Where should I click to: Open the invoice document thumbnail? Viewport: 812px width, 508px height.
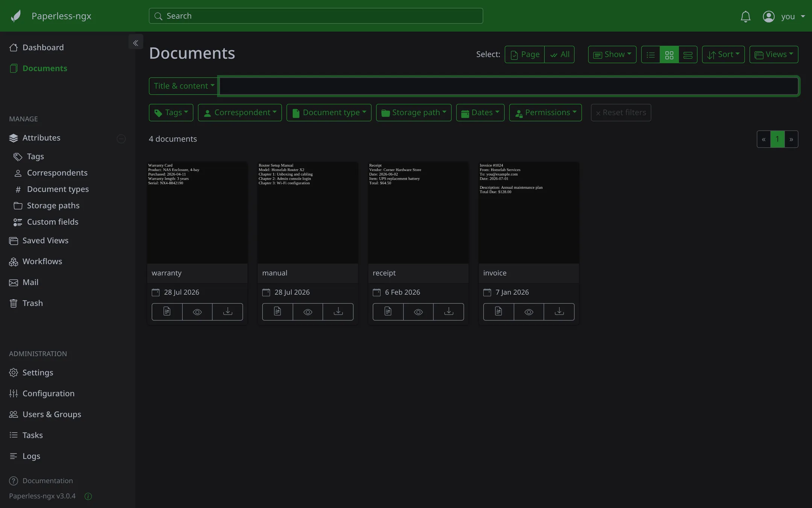[x=529, y=213]
